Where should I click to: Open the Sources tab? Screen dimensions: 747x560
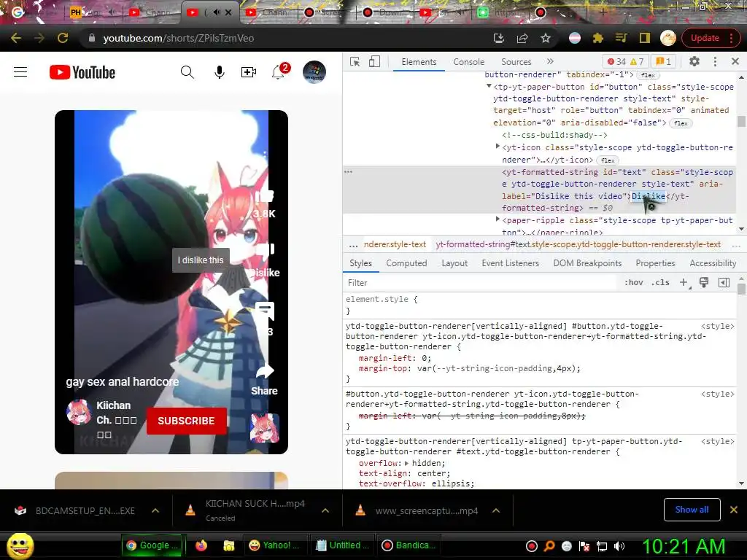coord(516,62)
